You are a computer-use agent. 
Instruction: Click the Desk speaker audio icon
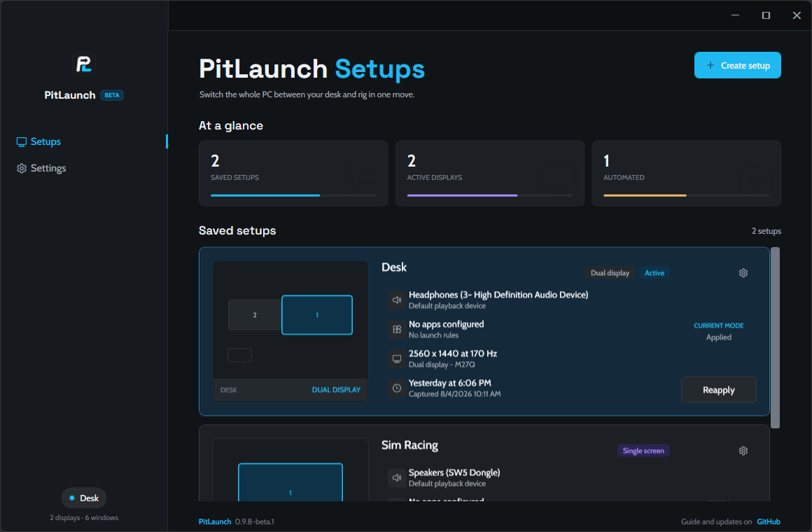tap(397, 300)
